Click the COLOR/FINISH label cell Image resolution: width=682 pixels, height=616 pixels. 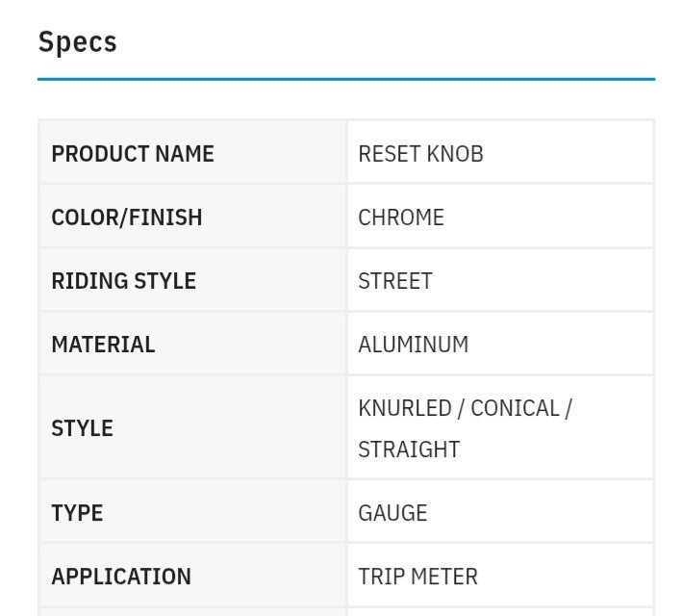point(127,218)
